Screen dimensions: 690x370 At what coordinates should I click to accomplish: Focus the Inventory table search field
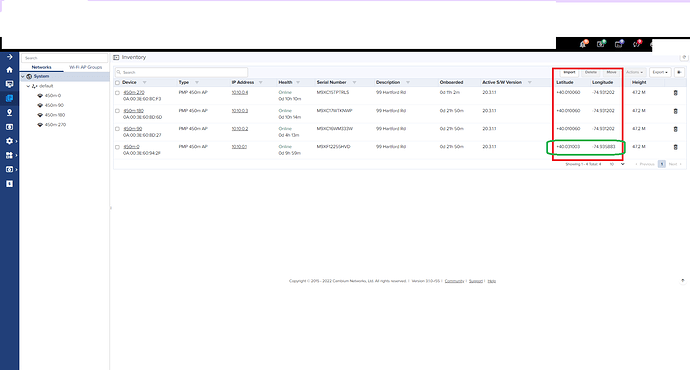[x=181, y=72]
